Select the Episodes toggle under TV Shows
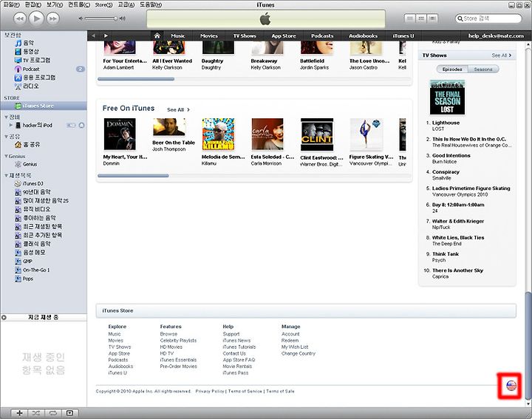Image resolution: width=532 pixels, height=419 pixels. click(x=452, y=69)
